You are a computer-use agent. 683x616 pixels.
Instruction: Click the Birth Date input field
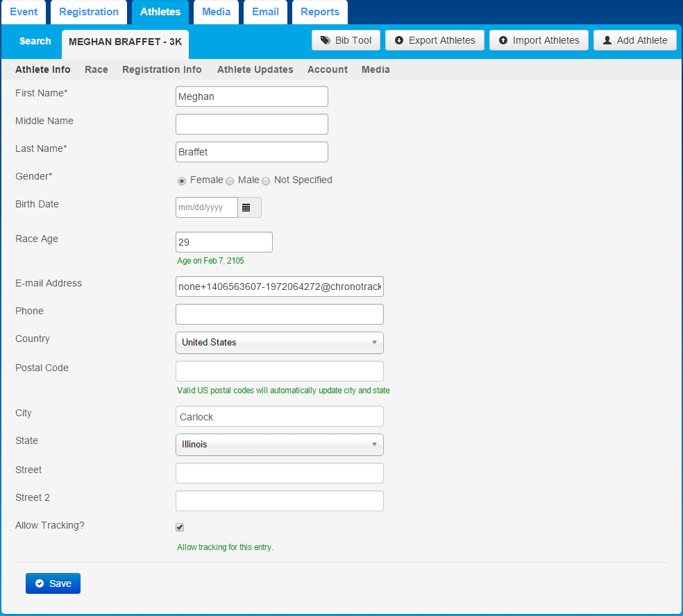coord(206,207)
